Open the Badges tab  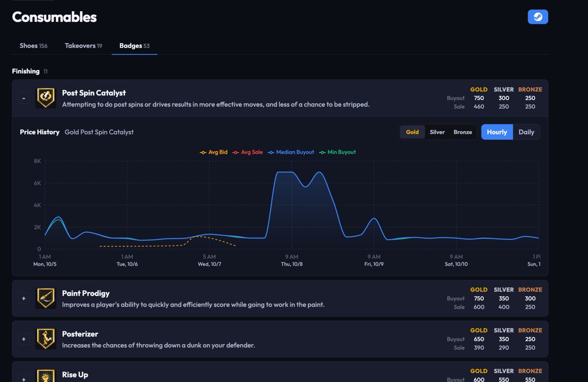134,46
